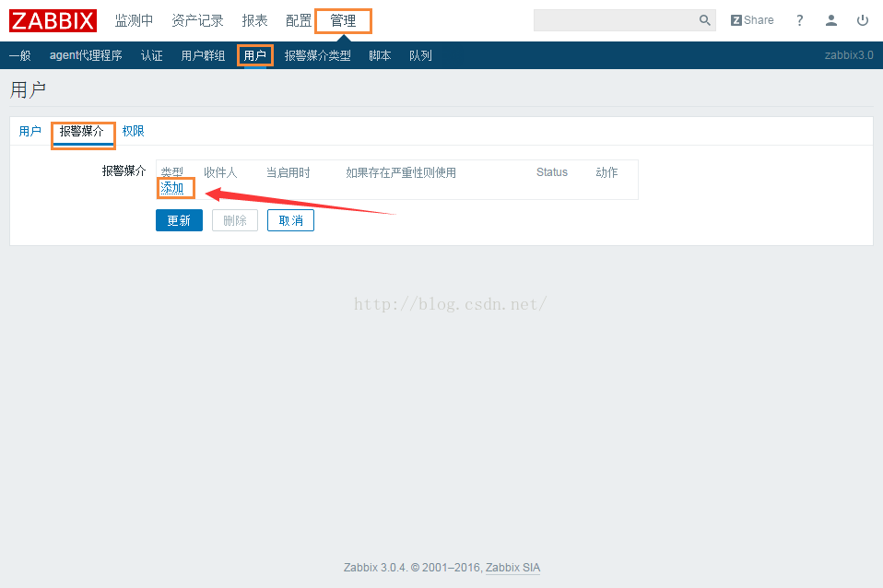Go to the 脚本 submenu
Viewport: 883px width, 588px height.
[x=380, y=55]
